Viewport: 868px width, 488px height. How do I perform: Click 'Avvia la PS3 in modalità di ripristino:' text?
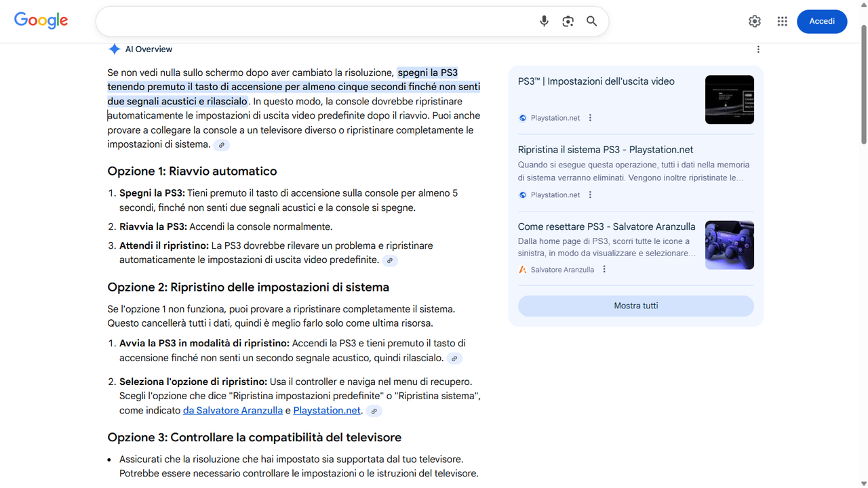tap(204, 343)
